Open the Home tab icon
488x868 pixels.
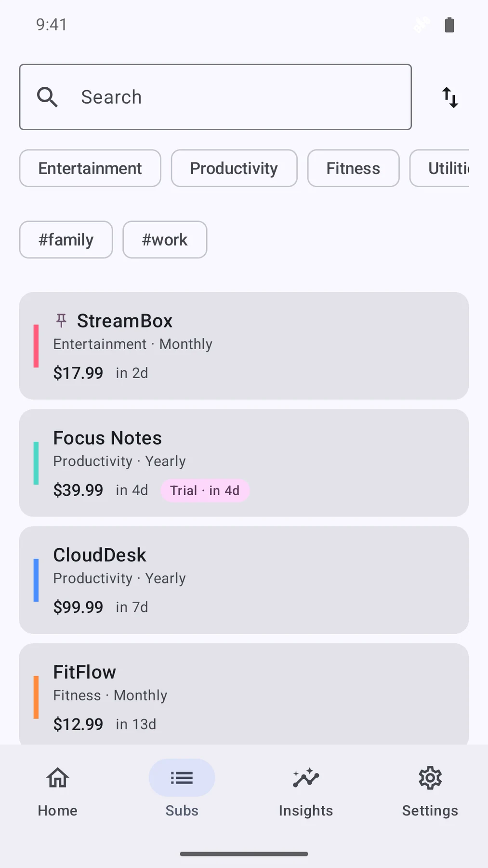tap(58, 777)
